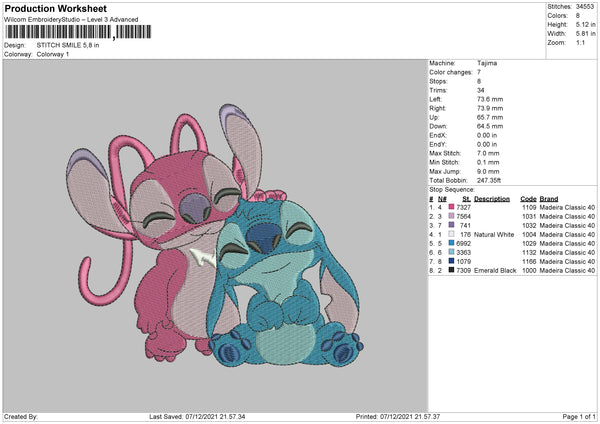Click the Production Worksheet title
This screenshot has width=600, height=424.
point(55,9)
